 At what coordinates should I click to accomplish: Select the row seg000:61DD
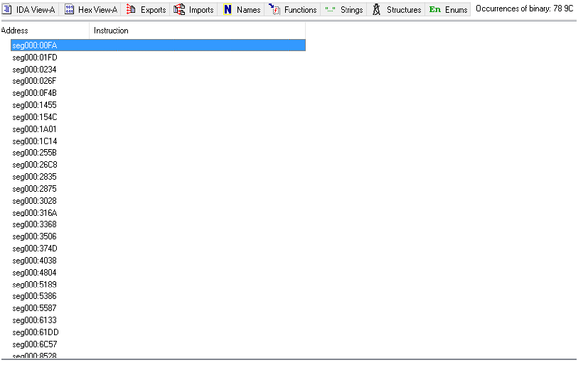158,332
